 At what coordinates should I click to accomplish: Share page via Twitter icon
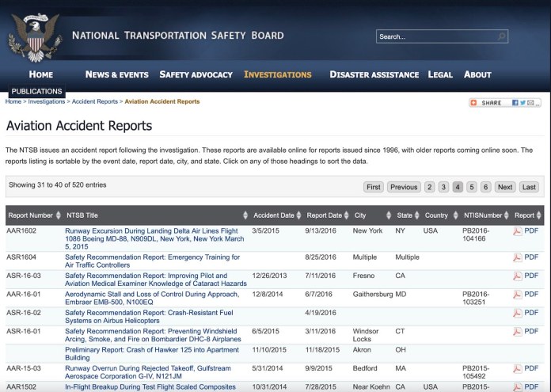(522, 103)
